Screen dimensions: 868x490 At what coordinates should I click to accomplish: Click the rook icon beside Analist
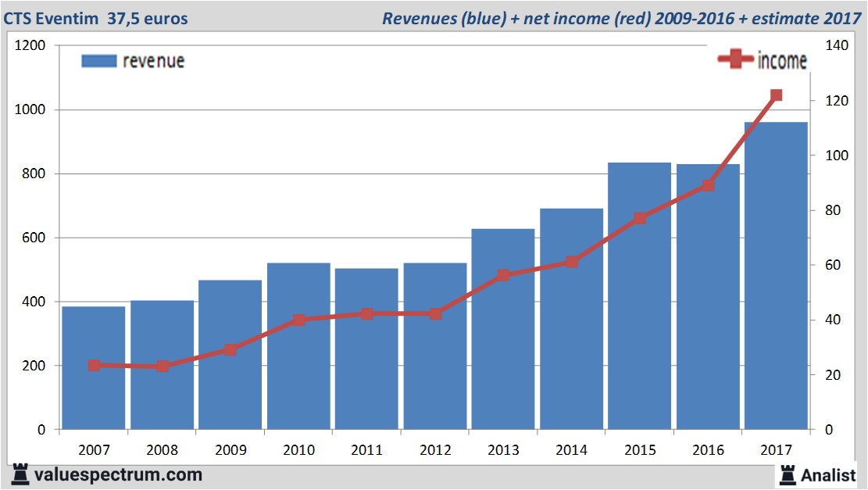[788, 475]
